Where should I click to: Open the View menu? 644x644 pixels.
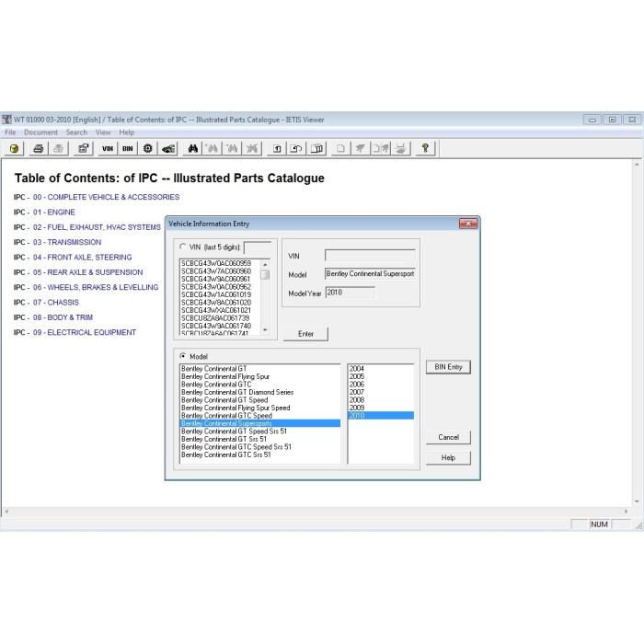coord(103,132)
